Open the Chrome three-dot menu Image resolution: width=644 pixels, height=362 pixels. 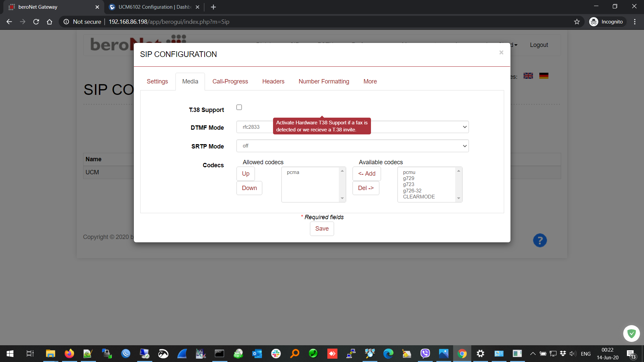tap(635, 22)
